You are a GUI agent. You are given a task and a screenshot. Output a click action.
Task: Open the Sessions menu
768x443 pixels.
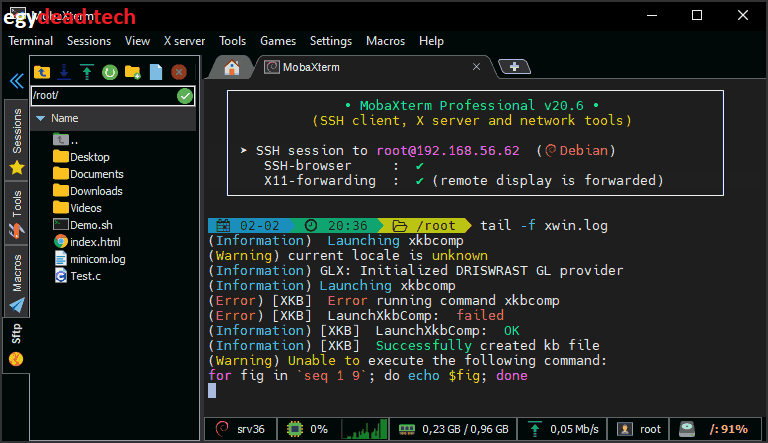(89, 41)
